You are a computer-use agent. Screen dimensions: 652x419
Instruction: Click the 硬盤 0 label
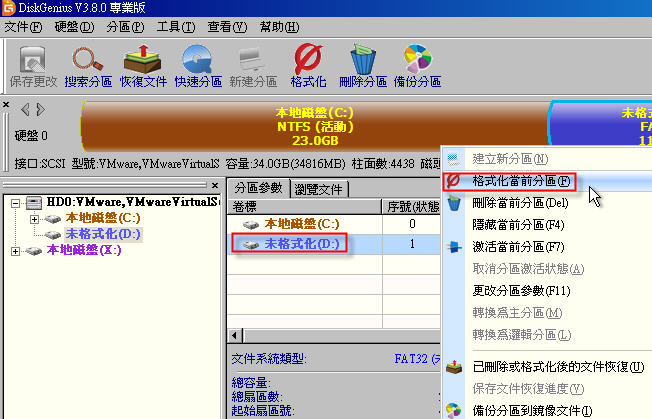(x=31, y=136)
